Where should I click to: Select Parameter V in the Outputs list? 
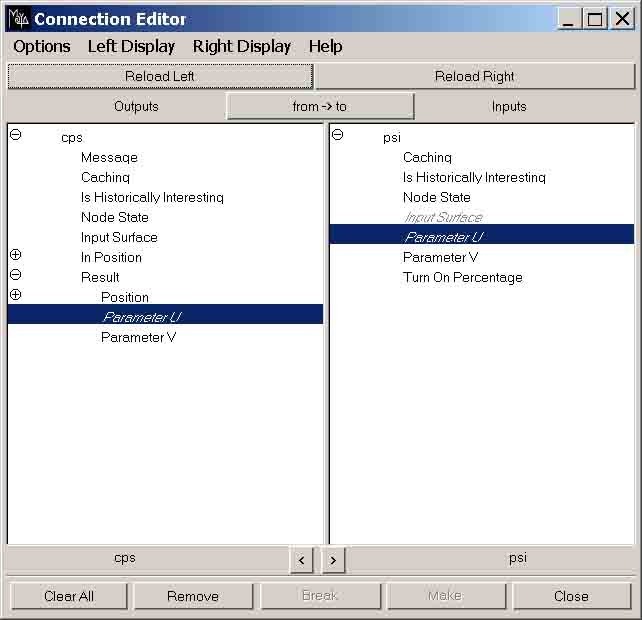[139, 337]
